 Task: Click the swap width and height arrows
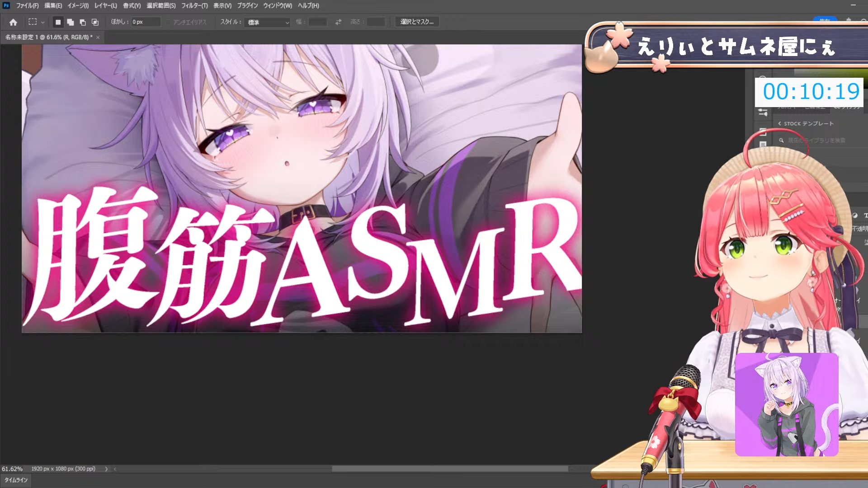click(338, 22)
